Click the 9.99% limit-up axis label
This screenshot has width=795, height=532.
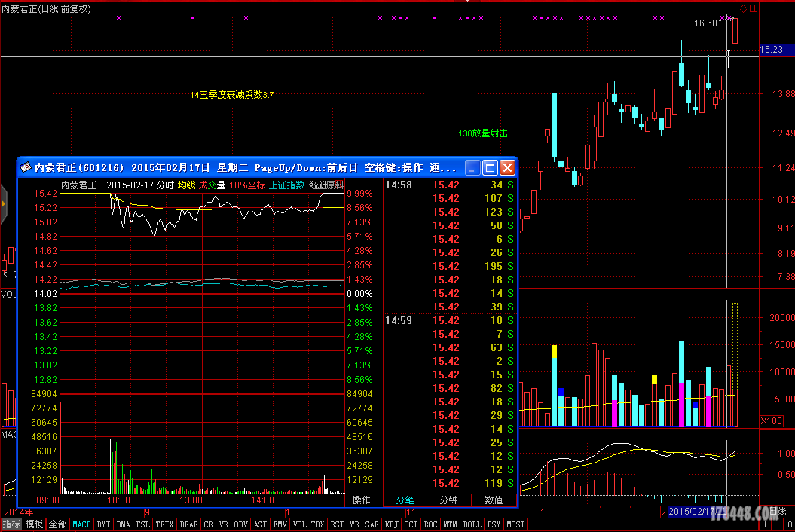(359, 194)
